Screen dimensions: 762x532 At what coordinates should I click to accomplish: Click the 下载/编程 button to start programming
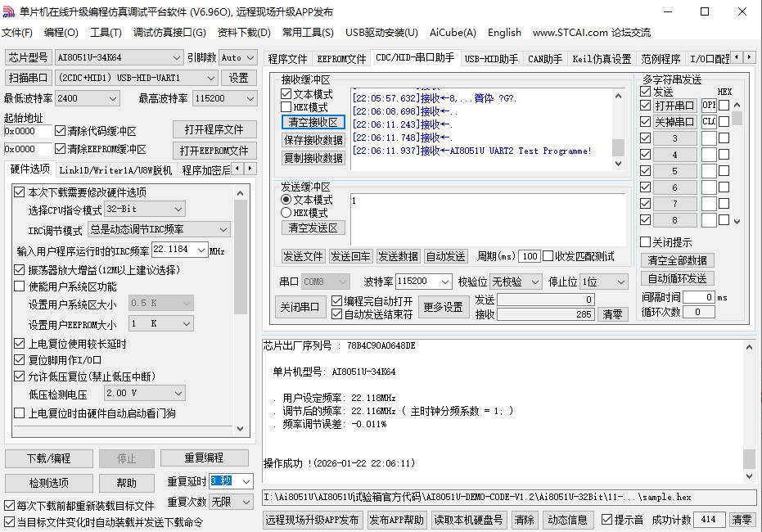(x=48, y=459)
